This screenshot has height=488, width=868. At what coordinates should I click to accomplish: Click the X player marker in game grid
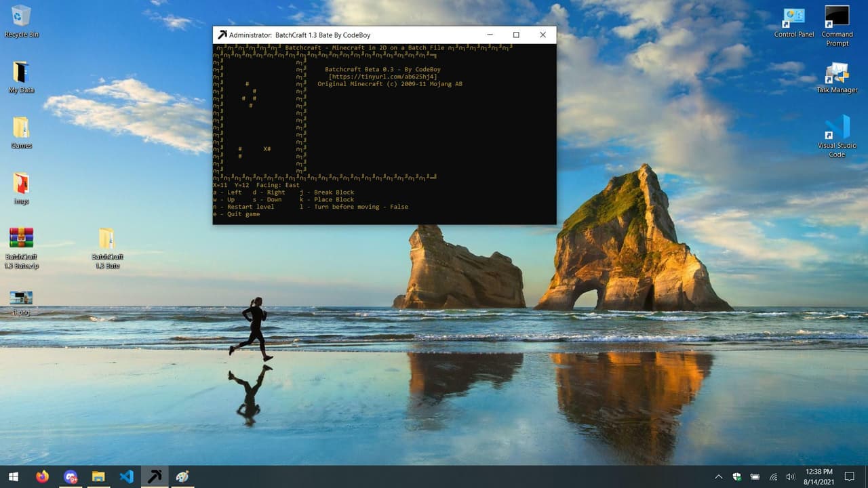(266, 148)
